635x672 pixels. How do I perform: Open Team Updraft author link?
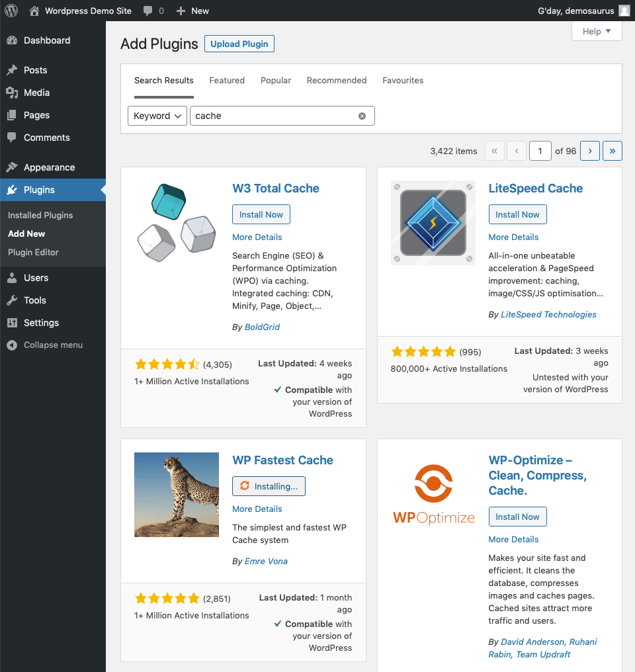pyautogui.click(x=543, y=654)
